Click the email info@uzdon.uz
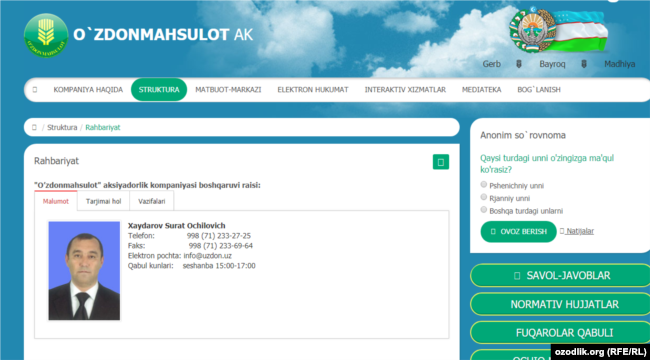Screen dimensions: 650x360 pos(208,255)
